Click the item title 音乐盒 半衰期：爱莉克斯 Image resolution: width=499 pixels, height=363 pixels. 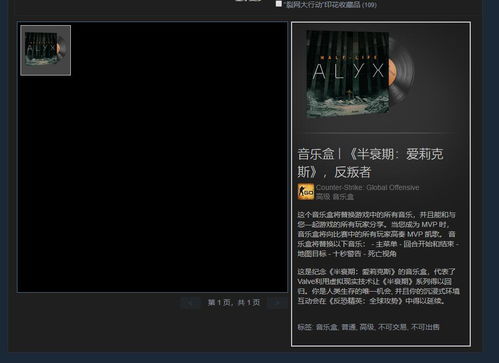[x=370, y=163]
